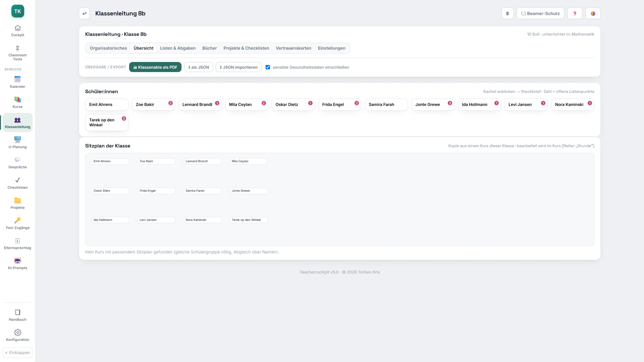Switch to Projekte & Checklisten tab

(x=246, y=48)
